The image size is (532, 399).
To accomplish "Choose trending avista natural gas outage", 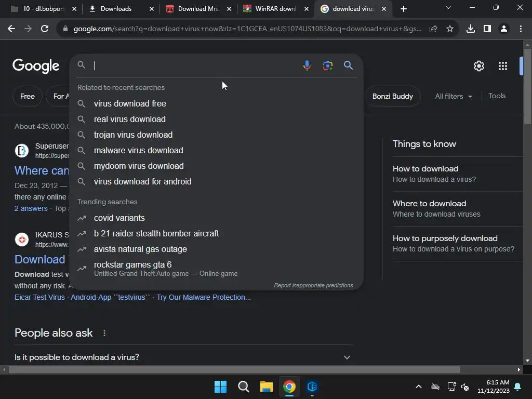I will [217, 249].
